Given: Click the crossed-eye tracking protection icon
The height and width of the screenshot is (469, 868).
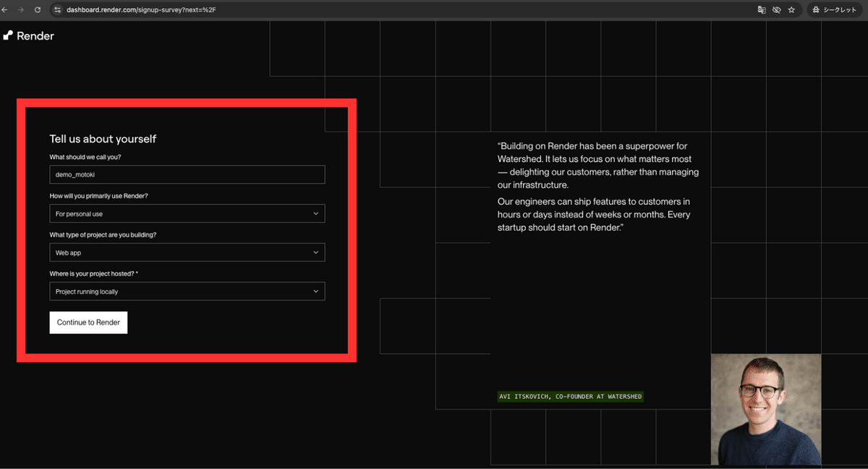Looking at the screenshot, I should 777,10.
